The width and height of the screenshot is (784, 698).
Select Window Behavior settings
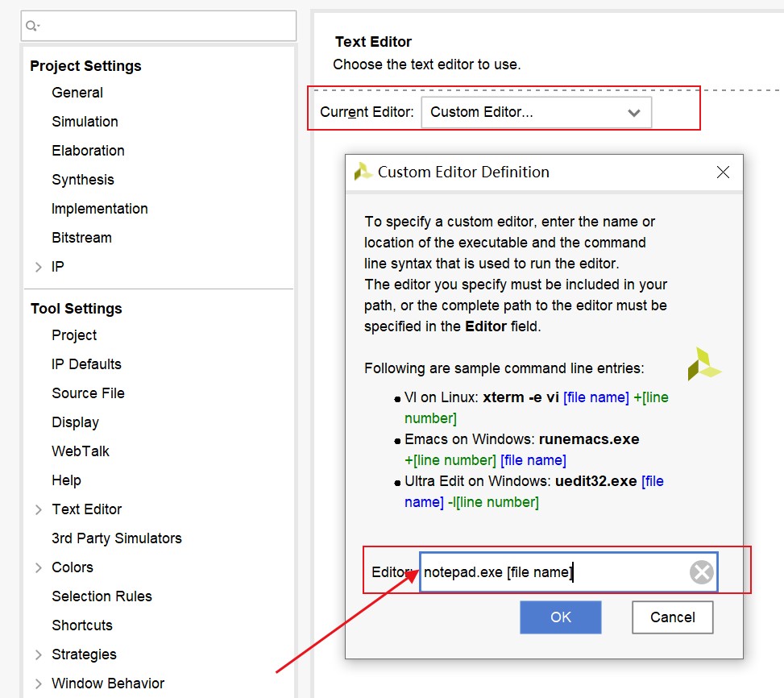(x=108, y=683)
